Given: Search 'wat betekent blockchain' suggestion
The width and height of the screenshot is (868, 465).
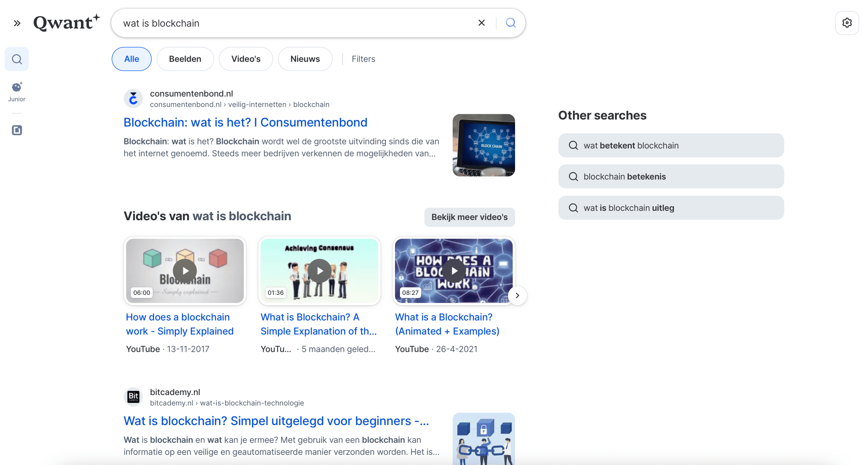Looking at the screenshot, I should click(x=671, y=145).
